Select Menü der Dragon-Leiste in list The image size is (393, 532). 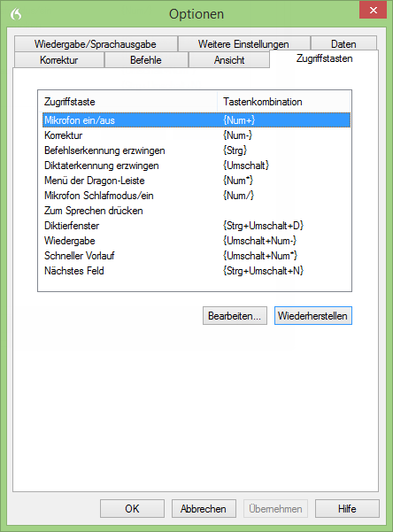pos(196,181)
